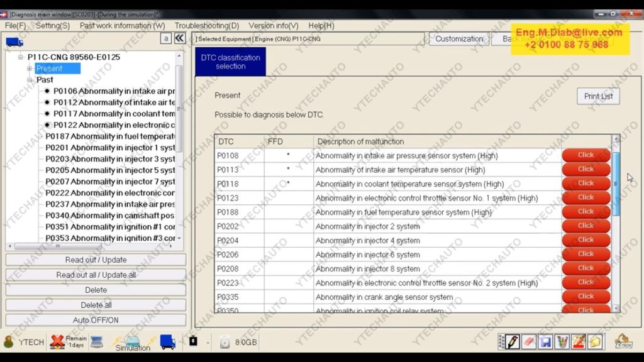Click the blue truck icon above tree

point(14,41)
